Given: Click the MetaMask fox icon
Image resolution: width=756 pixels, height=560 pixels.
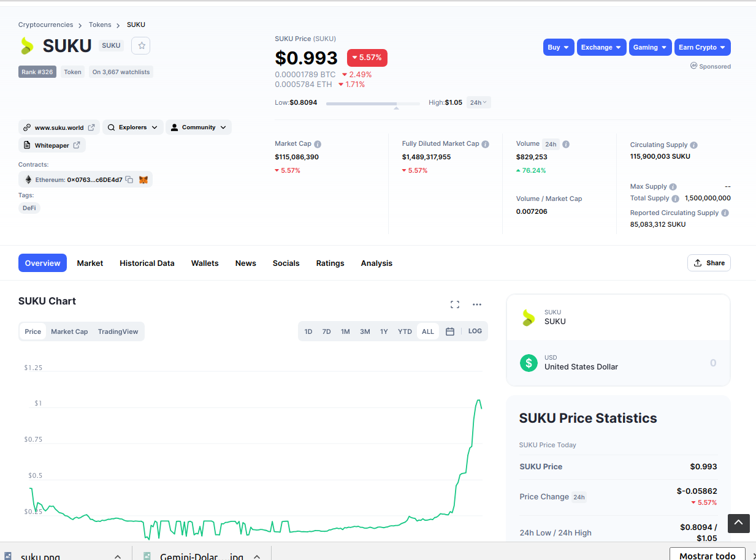Looking at the screenshot, I should pyautogui.click(x=143, y=180).
